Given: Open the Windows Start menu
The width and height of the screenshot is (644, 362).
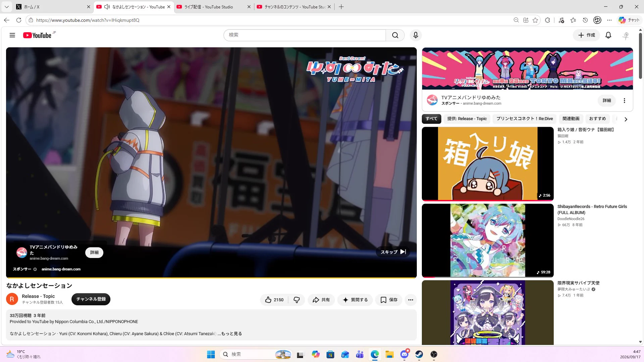Looking at the screenshot, I should [x=211, y=354].
